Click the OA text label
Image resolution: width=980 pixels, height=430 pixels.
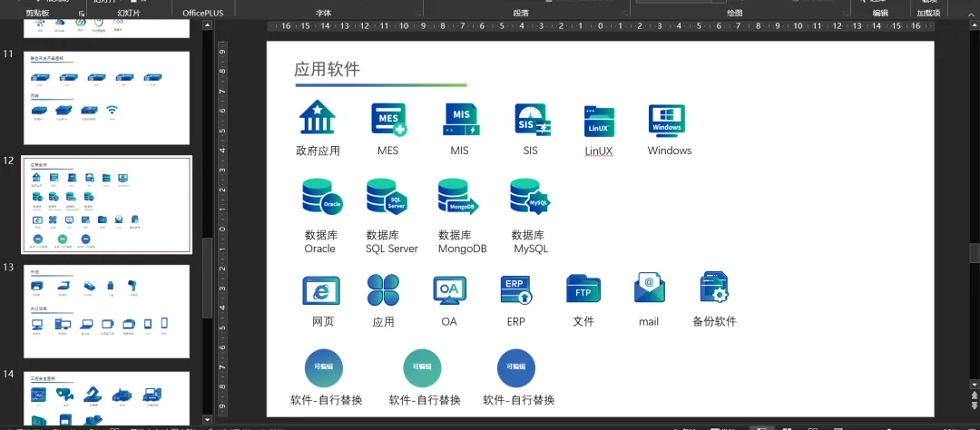point(449,322)
